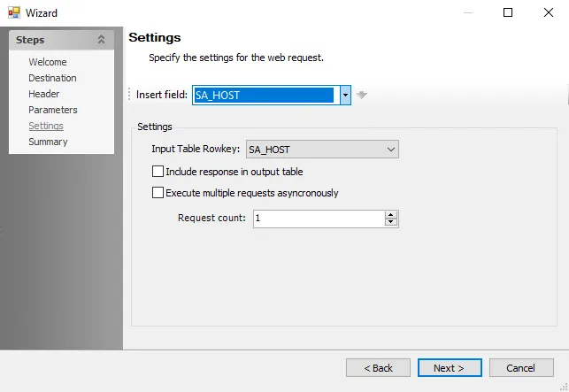Click the Request count input field
Image resolution: width=569 pixels, height=392 pixels.
[x=319, y=219]
